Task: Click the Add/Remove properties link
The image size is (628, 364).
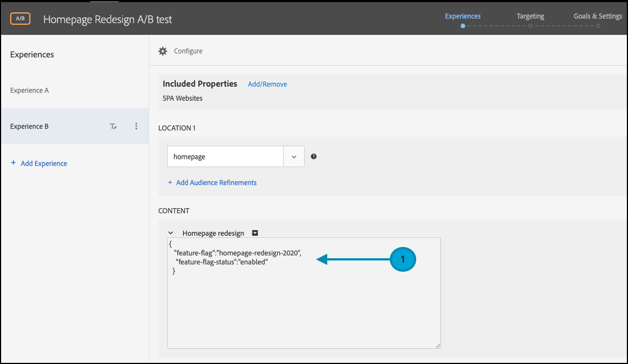Action: pos(268,84)
